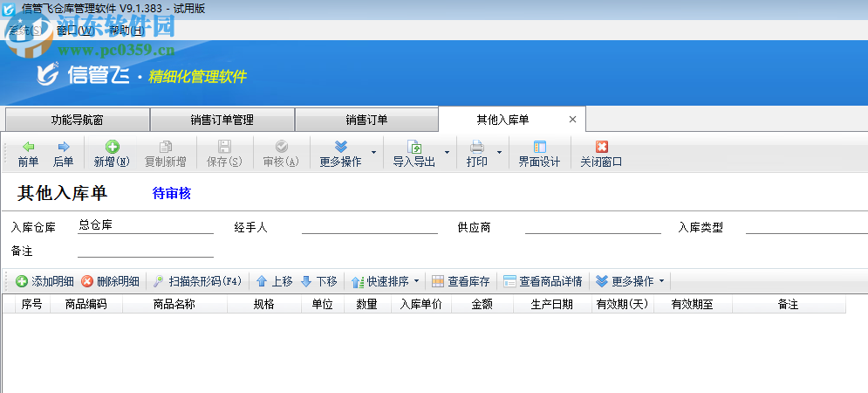
Task: Click the 金额 column header
Action: point(482,304)
